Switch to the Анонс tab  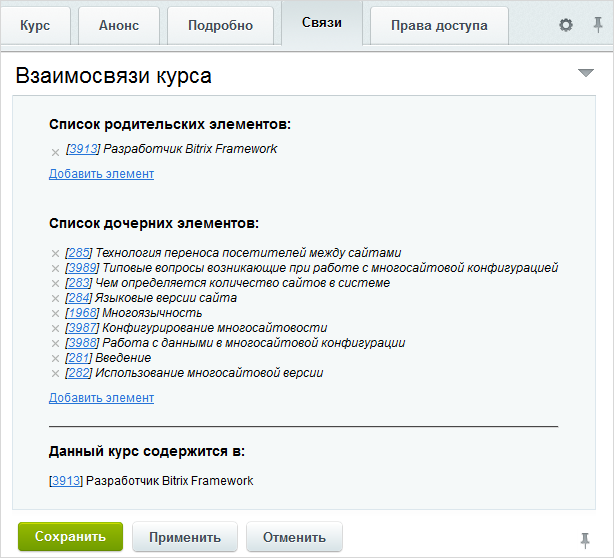coord(119,25)
